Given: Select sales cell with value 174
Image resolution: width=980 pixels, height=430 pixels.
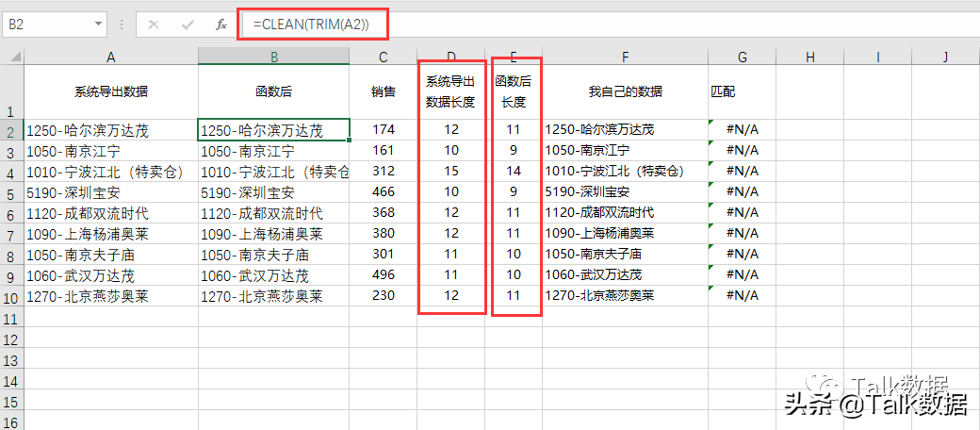Looking at the screenshot, I should pyautogui.click(x=384, y=130).
